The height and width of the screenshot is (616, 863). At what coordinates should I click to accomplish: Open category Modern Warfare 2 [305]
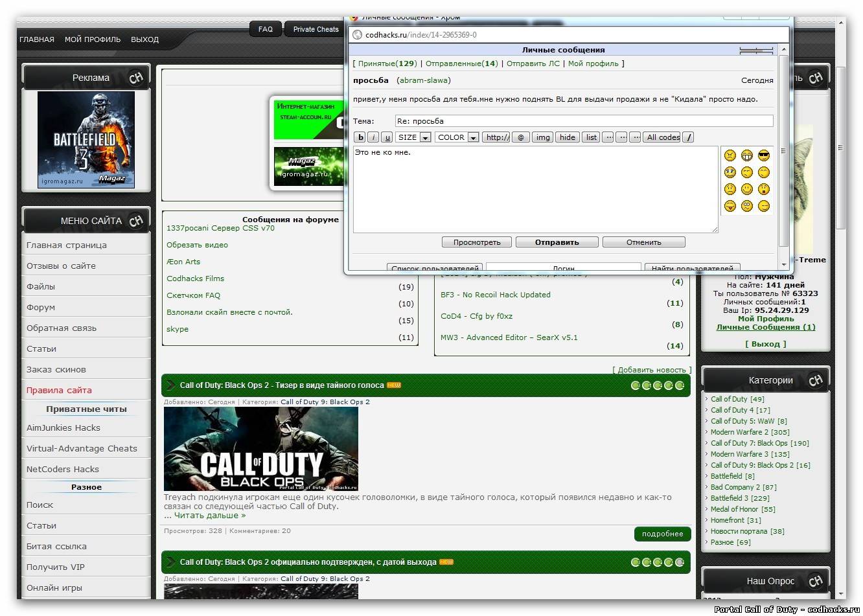pyautogui.click(x=750, y=432)
